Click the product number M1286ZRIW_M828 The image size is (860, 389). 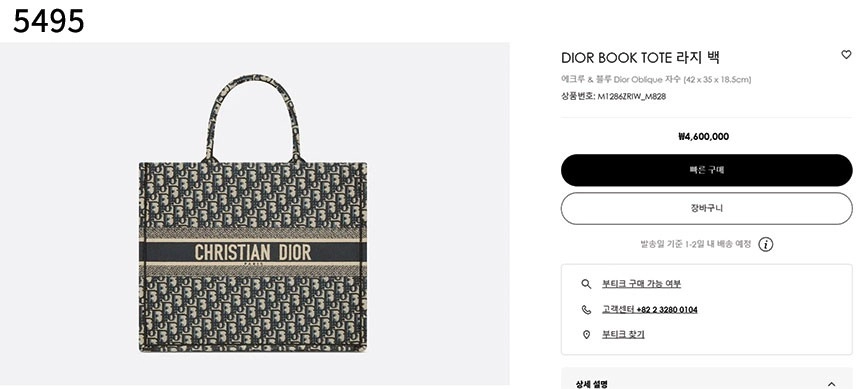[x=631, y=97]
